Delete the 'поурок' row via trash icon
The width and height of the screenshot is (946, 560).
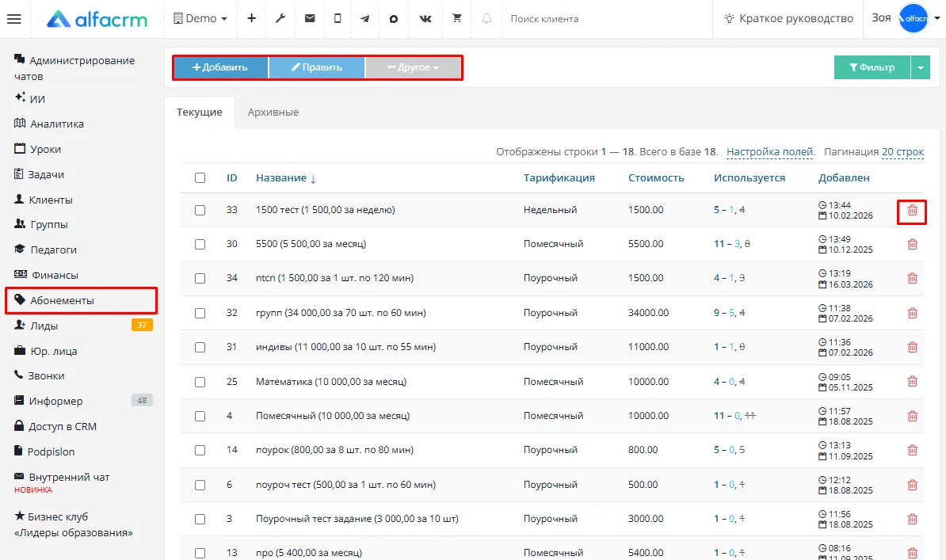[912, 450]
